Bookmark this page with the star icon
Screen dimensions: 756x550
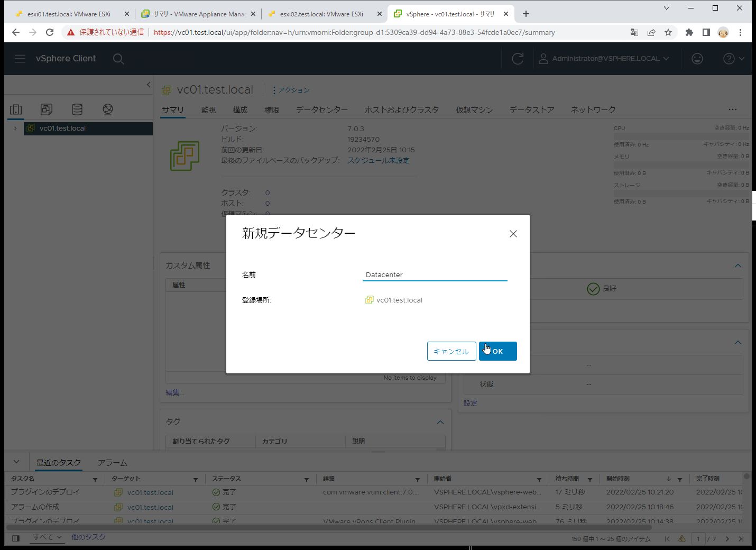click(x=668, y=32)
